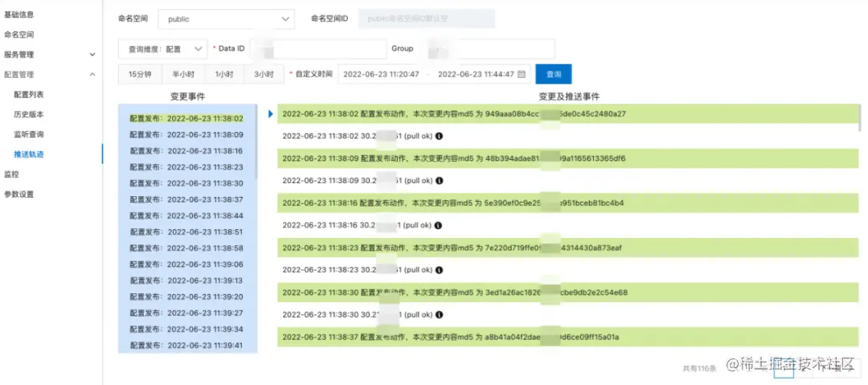Select event 配置发布 2022-06-23 11:38:51

pyautogui.click(x=186, y=231)
